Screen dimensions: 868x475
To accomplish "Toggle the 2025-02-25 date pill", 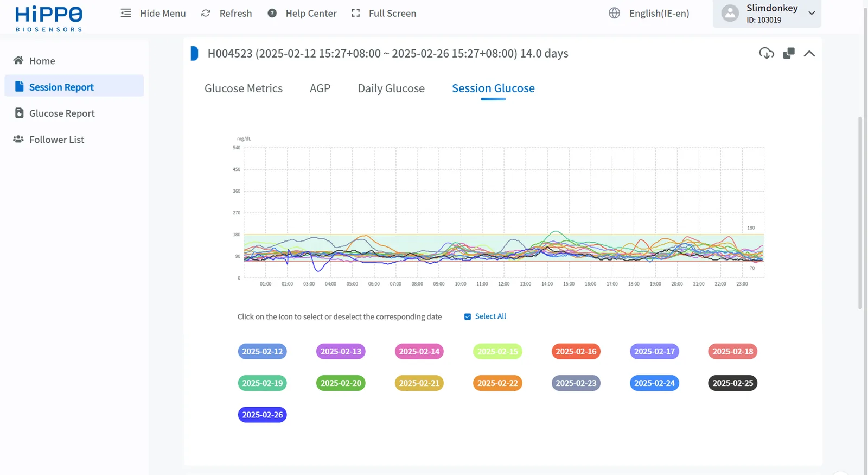I will click(733, 383).
